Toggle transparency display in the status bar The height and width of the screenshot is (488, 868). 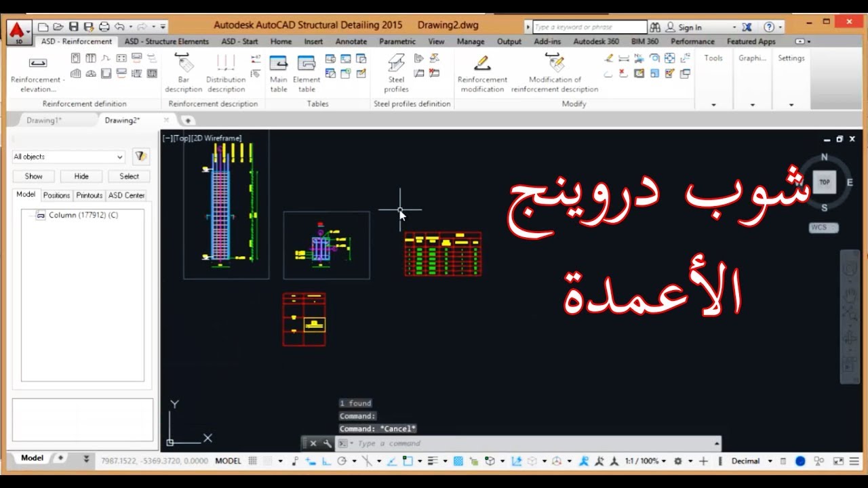point(458,461)
